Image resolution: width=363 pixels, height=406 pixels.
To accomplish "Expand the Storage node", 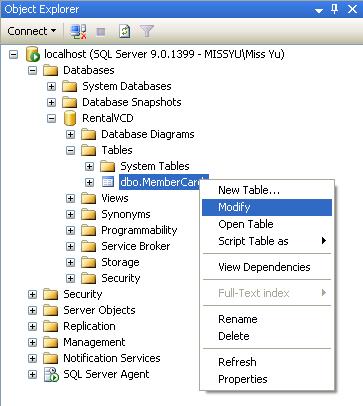I will [x=70, y=262].
